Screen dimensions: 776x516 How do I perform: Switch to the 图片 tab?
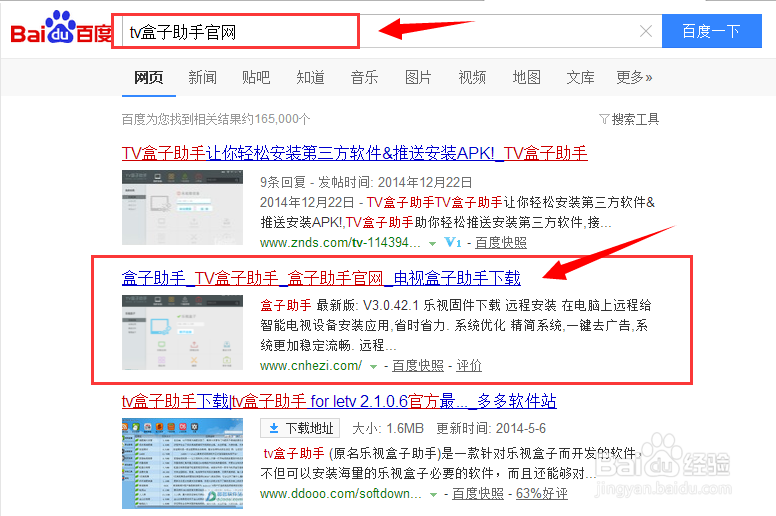coord(418,78)
